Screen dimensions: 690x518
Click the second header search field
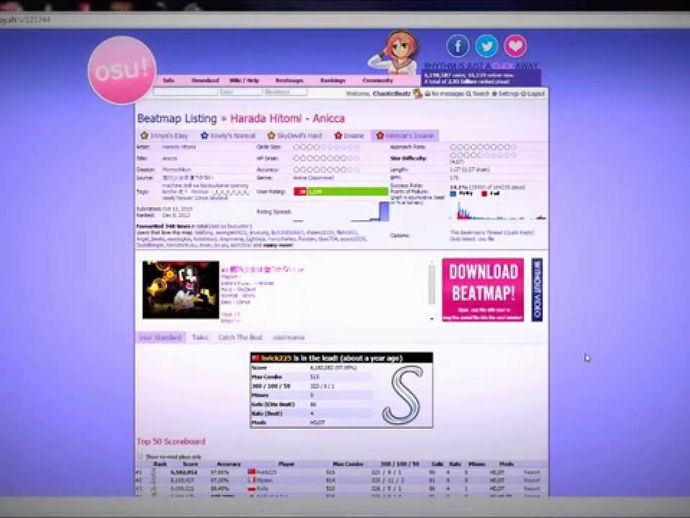(x=241, y=92)
